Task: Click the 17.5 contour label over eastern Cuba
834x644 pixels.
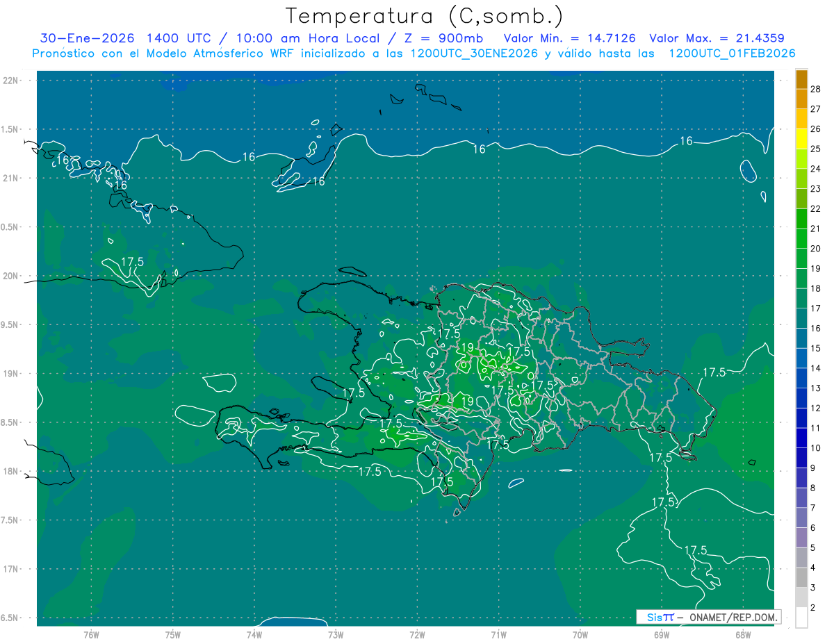Action: click(132, 262)
